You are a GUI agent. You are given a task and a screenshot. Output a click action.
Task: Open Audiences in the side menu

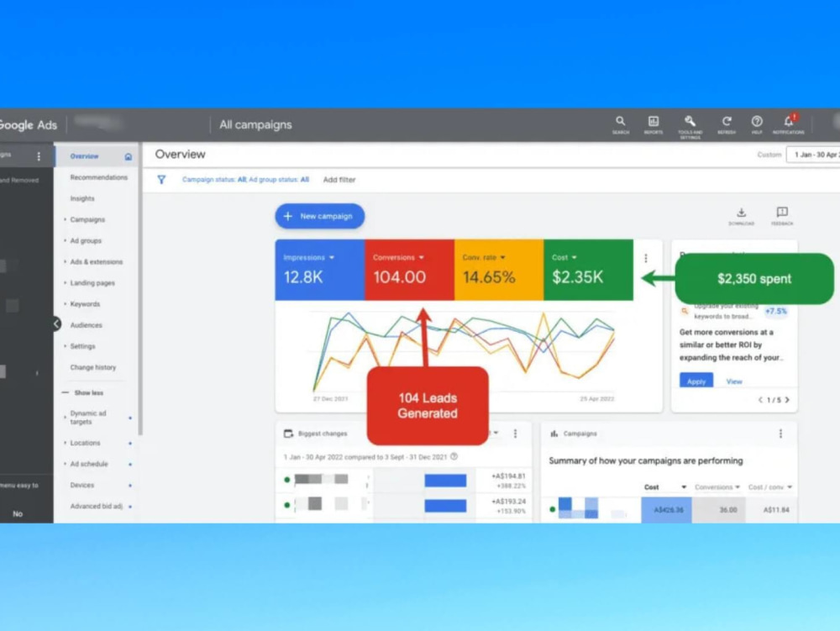coord(86,325)
